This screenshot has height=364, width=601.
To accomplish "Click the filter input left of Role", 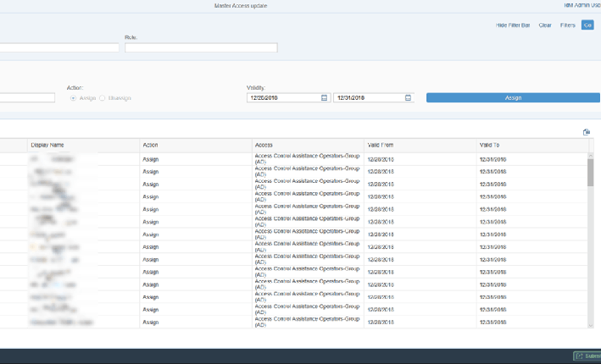I will pos(59,47).
